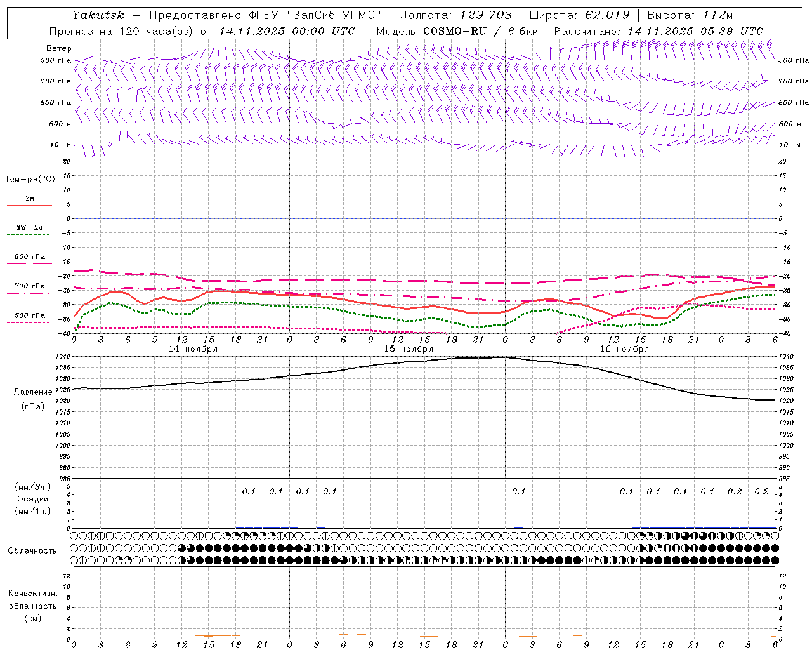Select the 'Предоставлено ФГБУ "ЗапСиб УГМС"' text
Viewport: 812px width, 650px height.
tap(265, 15)
